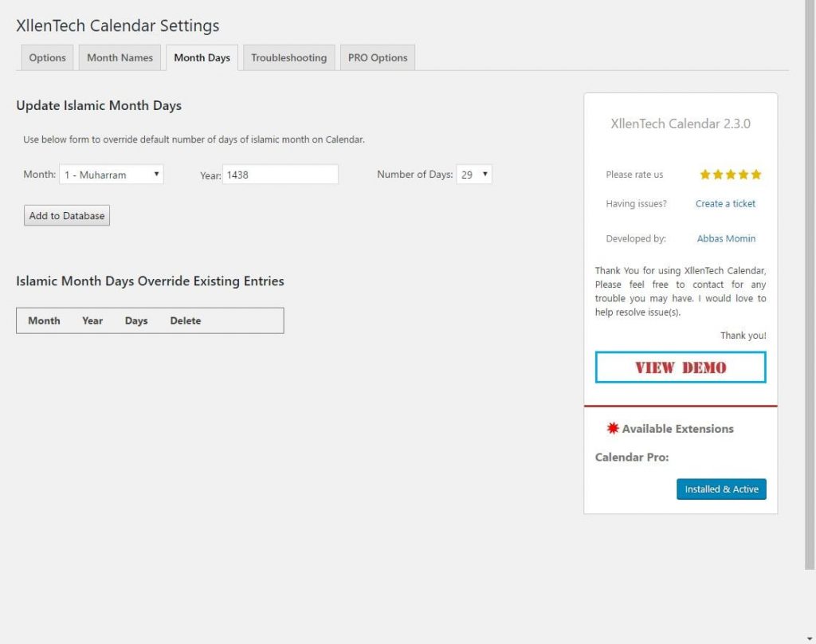Click the second rating star
The image size is (816, 644).
[x=718, y=175]
